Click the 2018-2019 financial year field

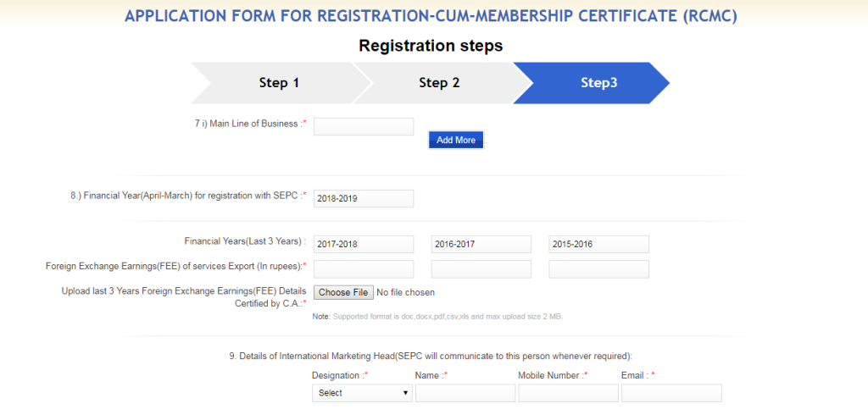(364, 199)
